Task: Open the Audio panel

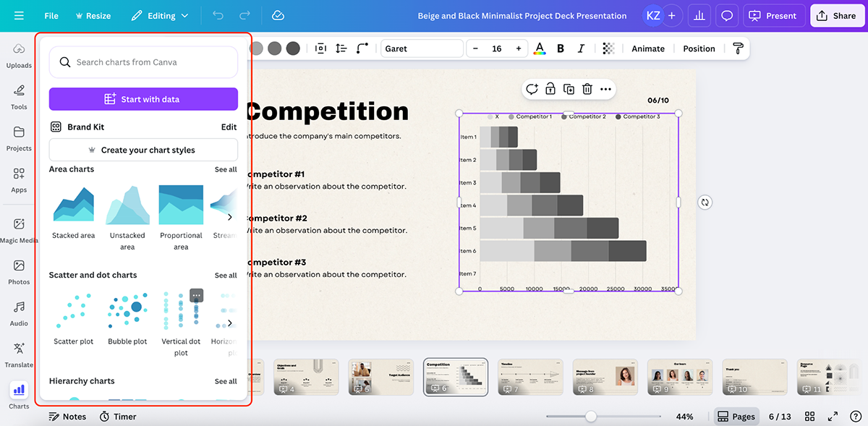Action: point(18,313)
